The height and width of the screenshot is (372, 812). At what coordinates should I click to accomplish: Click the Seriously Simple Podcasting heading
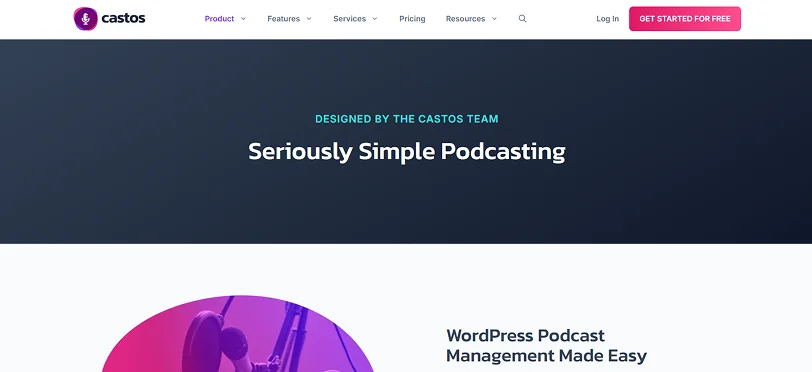(407, 152)
